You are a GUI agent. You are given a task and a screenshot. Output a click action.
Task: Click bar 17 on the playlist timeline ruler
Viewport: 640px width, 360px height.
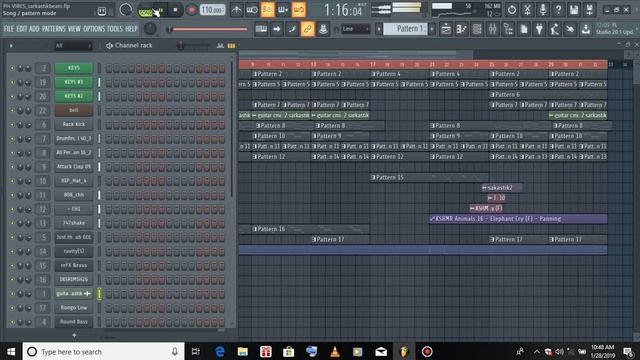(x=373, y=64)
